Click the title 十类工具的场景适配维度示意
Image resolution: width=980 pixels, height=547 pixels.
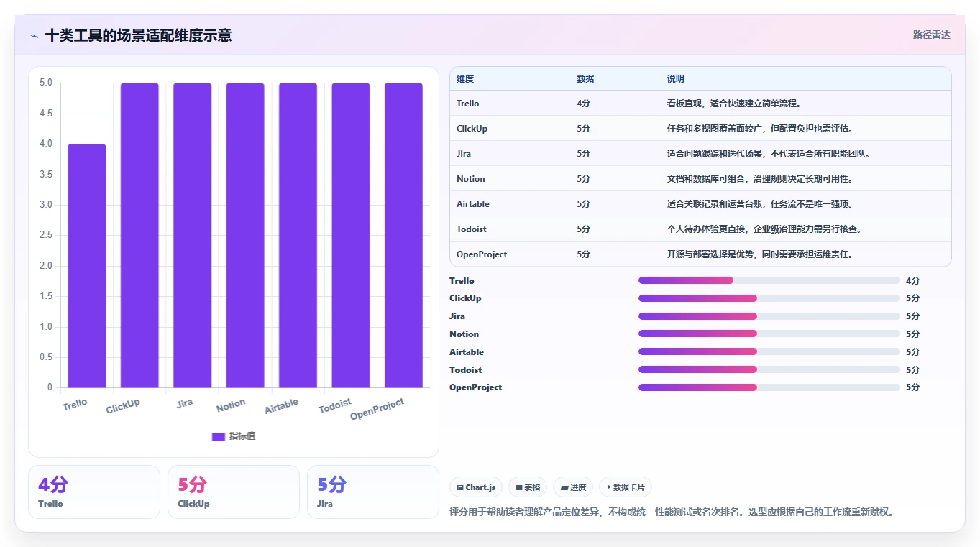138,35
